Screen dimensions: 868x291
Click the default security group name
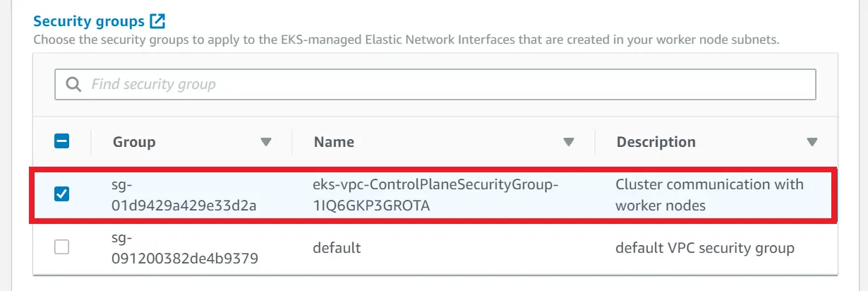tap(337, 248)
